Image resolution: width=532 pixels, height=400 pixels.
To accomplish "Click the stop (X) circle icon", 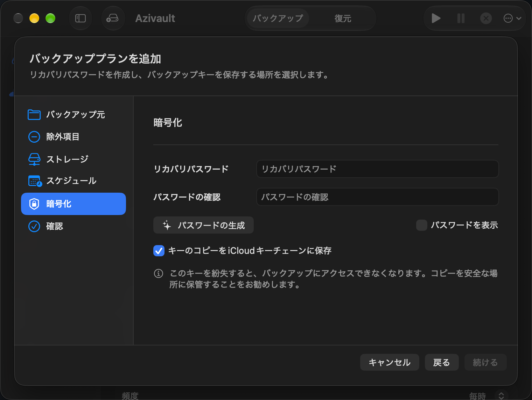I will (486, 18).
